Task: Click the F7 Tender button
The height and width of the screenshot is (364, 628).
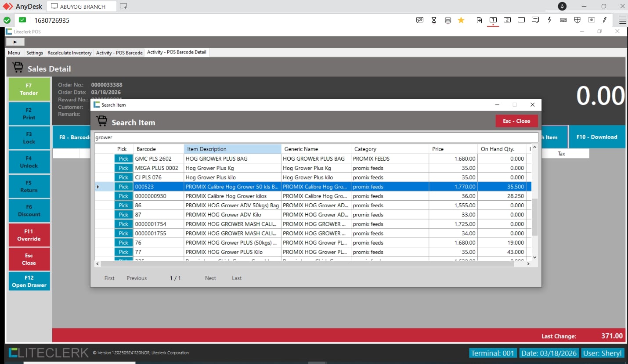Action: pos(29,89)
